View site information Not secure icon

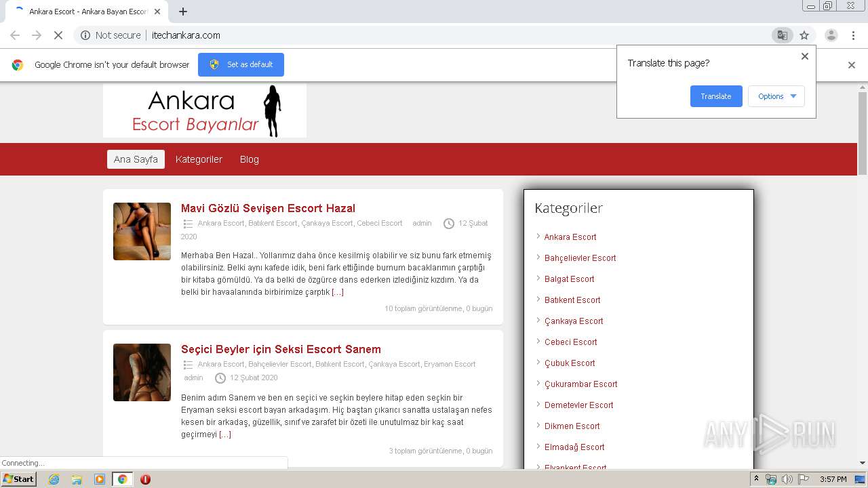tap(85, 35)
